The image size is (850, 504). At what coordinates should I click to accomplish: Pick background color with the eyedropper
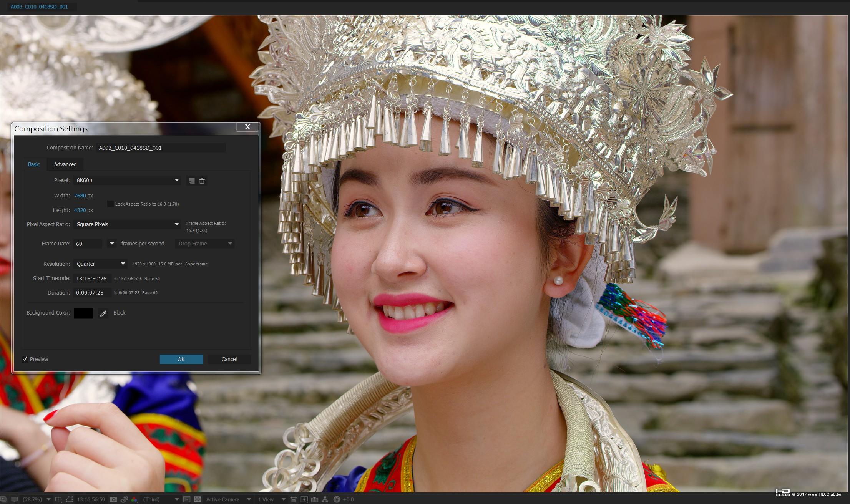(103, 313)
